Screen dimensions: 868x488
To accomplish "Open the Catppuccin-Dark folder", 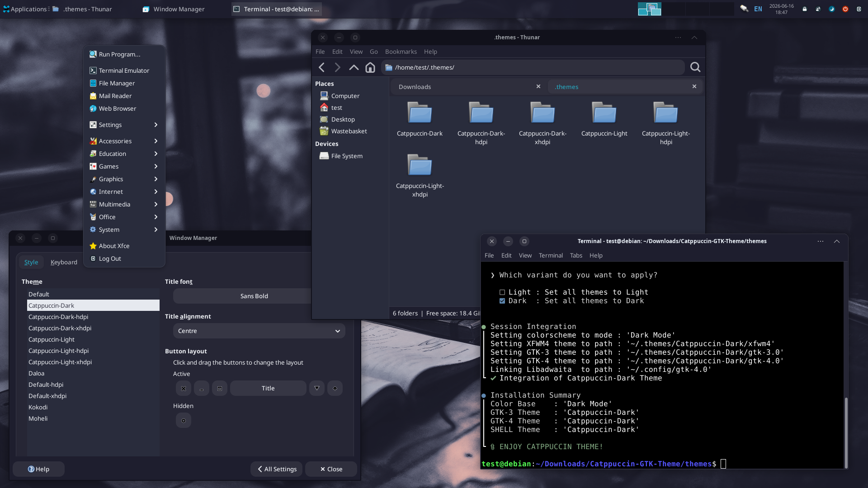I will pos(420,119).
